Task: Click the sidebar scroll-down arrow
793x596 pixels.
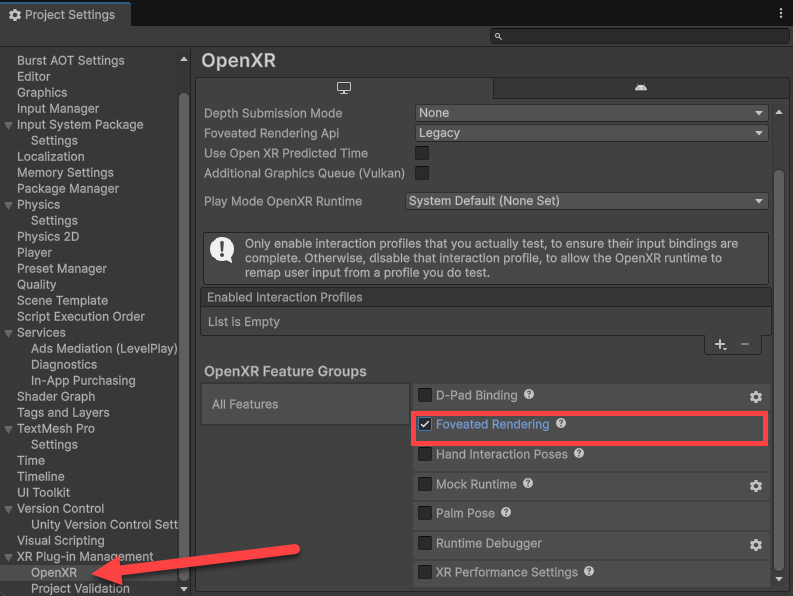Action: [x=184, y=589]
